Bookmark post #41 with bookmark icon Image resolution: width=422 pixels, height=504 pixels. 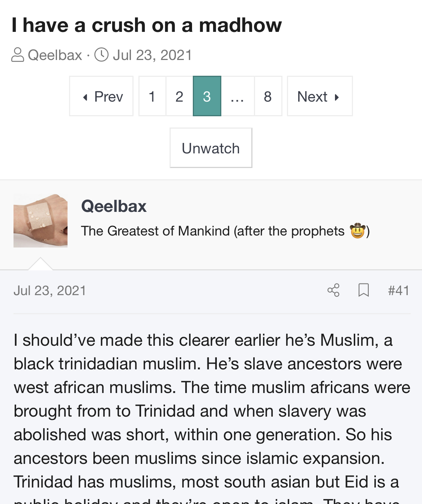click(363, 290)
